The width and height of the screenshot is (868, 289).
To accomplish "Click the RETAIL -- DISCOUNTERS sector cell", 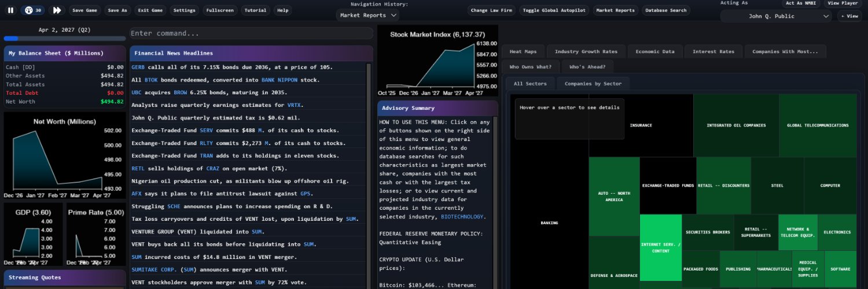I will tap(723, 186).
